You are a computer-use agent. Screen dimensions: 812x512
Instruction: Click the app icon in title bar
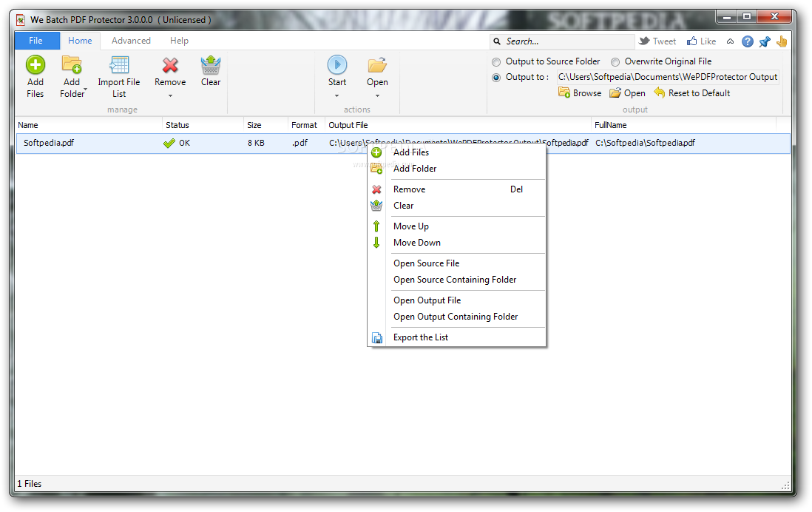(21, 20)
